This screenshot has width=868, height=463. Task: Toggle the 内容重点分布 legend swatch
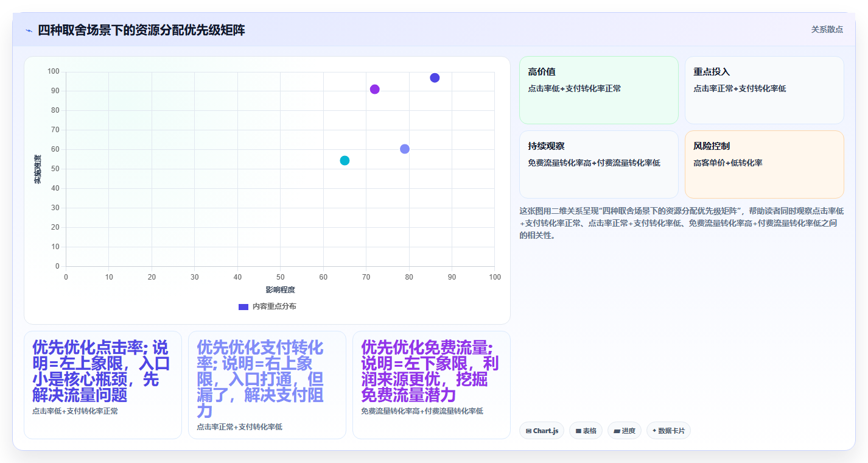(x=243, y=306)
